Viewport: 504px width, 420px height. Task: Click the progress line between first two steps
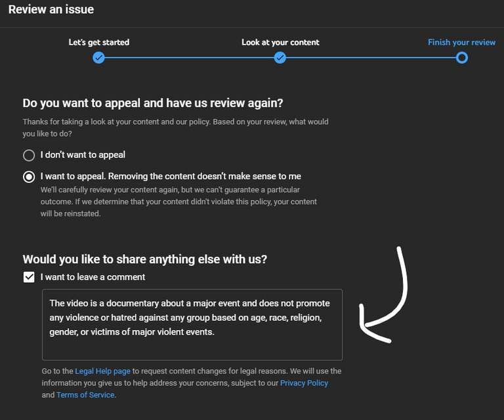pos(189,58)
